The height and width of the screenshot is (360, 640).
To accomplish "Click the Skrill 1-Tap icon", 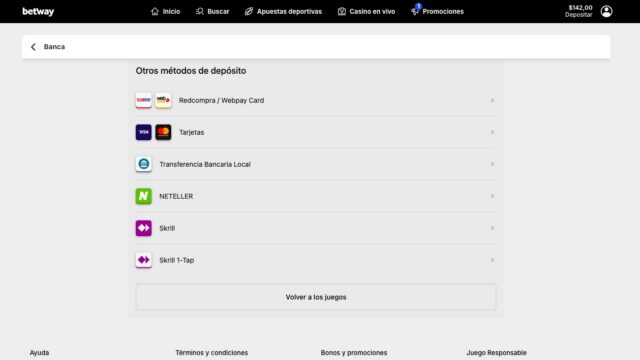I will 144,260.
